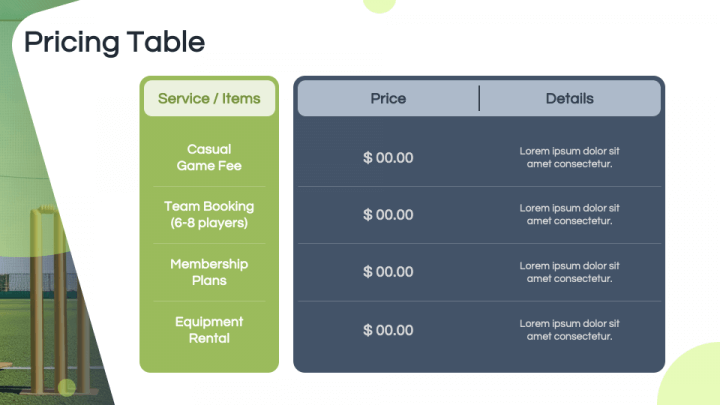Select the Service / Items header cell

click(209, 98)
